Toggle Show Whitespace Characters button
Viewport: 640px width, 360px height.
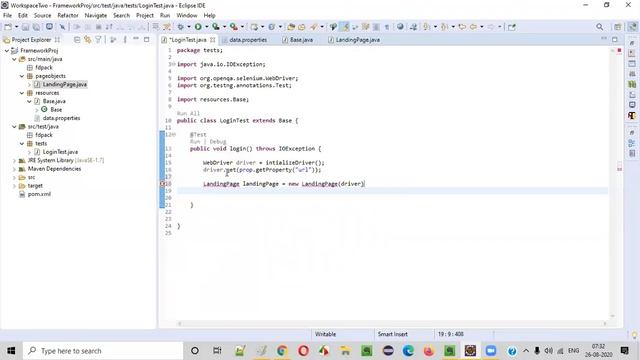click(x=387, y=27)
